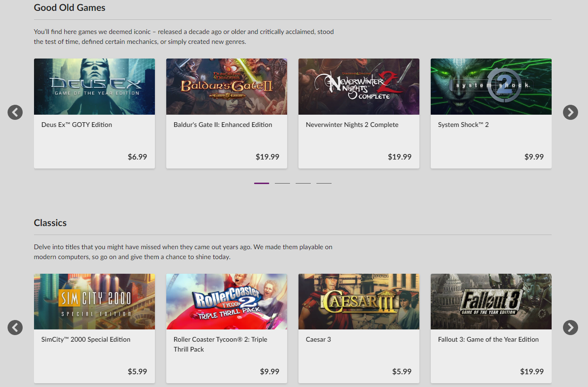Click SimCity™ 2000 Special Edition title
Screen dimensions: 588x387
coord(86,339)
